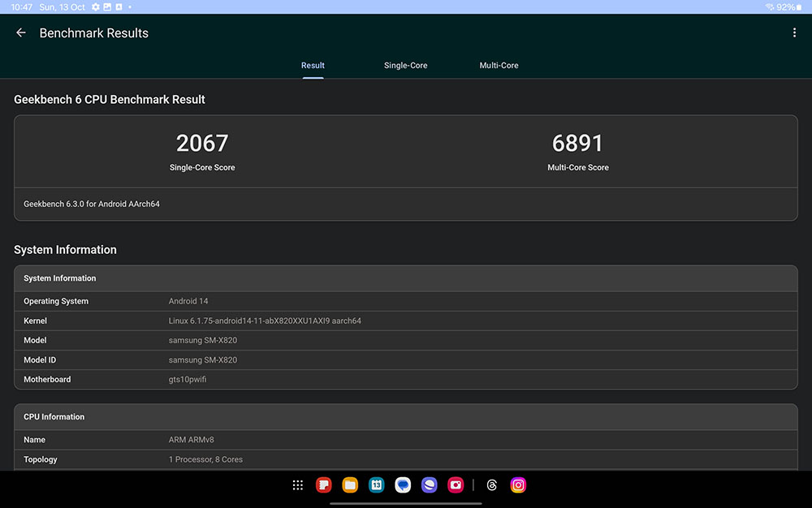Screen dimensions: 812x508
Task: Open the app drawer grid icon
Action: pyautogui.click(x=298, y=485)
